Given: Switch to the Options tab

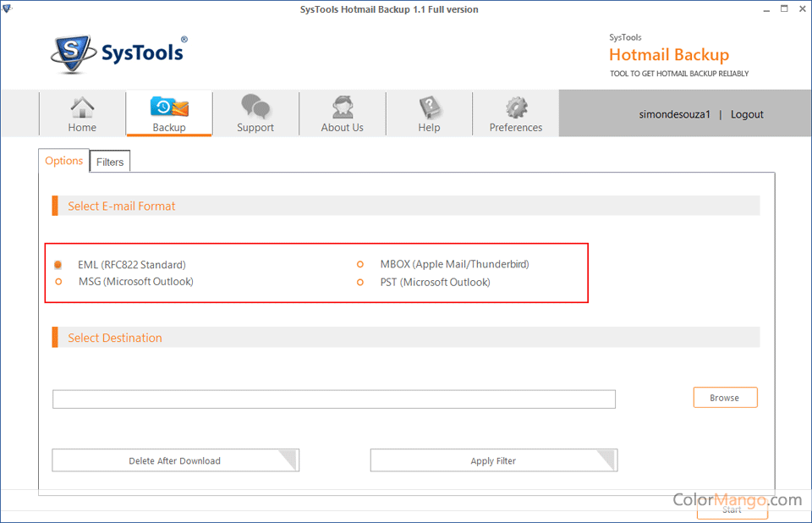Looking at the screenshot, I should pos(64,161).
